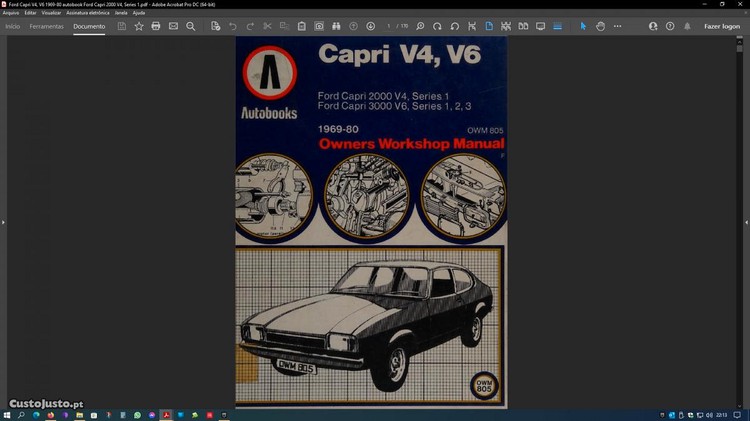Viewport: 750px width, 421px height.
Task: Expand the left navigation pane arrow
Action: [x=3, y=222]
